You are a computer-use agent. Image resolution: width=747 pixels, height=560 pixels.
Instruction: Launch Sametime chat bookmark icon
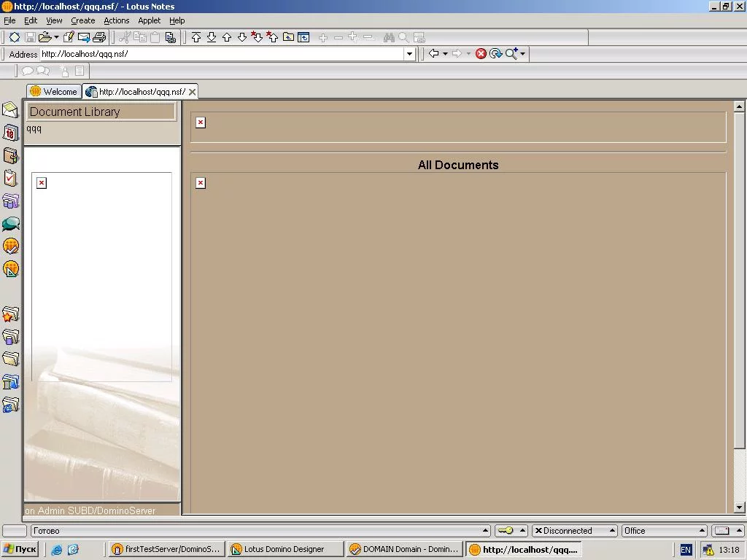(x=10, y=224)
